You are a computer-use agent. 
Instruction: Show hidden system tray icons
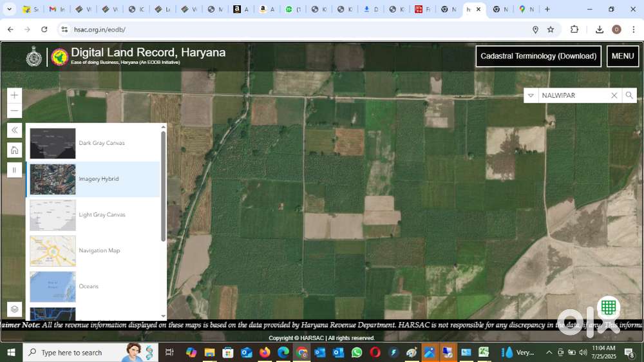(x=549, y=352)
